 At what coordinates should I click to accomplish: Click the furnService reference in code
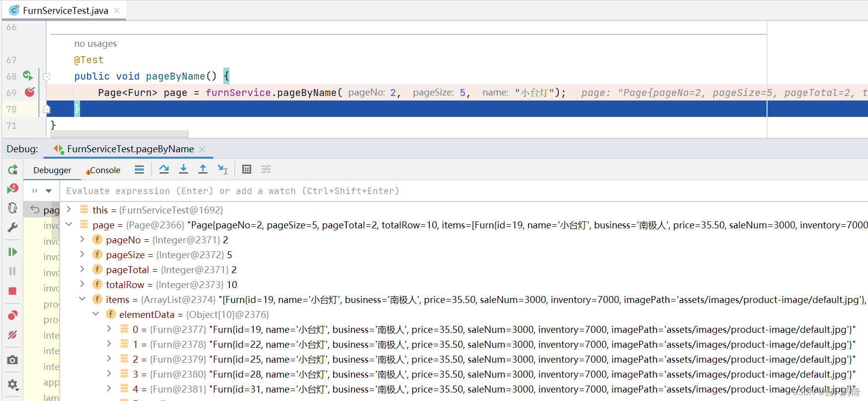238,93
